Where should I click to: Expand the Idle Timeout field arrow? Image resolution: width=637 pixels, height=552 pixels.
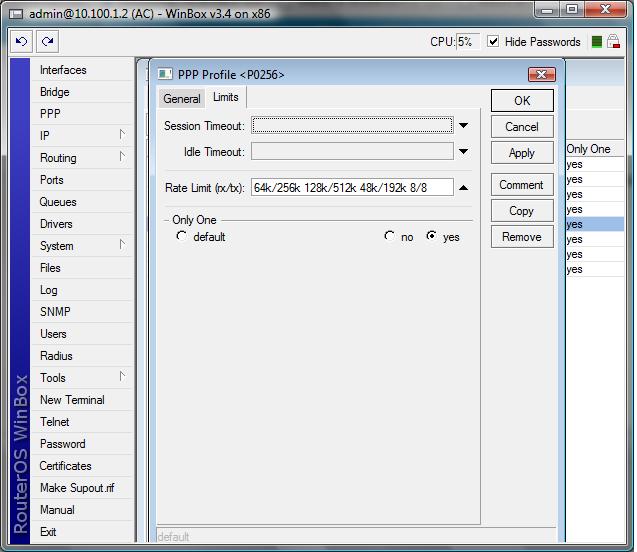coord(463,152)
